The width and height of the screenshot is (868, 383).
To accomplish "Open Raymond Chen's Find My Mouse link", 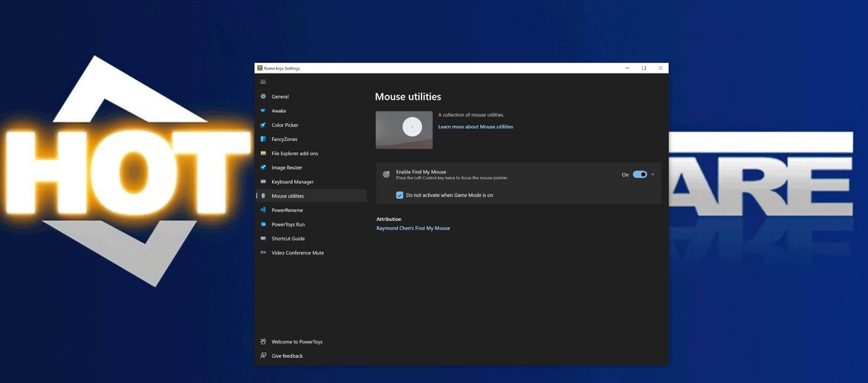I will point(413,229).
